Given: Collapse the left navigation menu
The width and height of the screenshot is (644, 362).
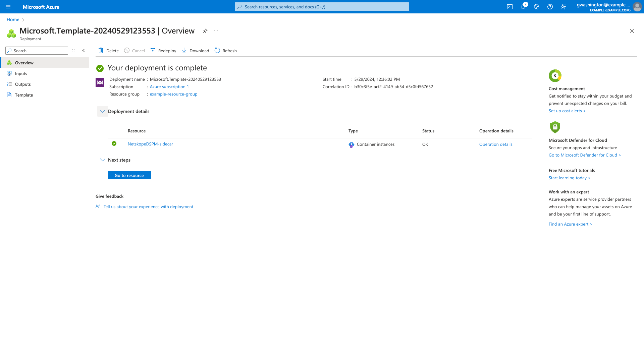Looking at the screenshot, I should (84, 51).
